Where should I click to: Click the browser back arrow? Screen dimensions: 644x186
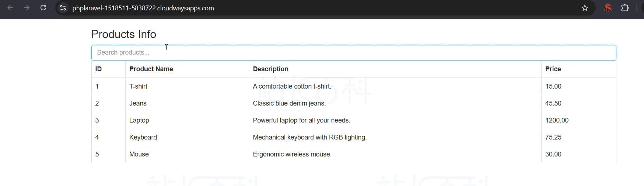click(x=10, y=8)
